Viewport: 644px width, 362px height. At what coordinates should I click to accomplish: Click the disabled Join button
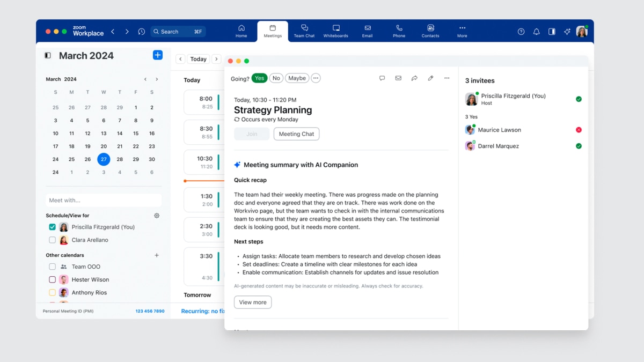[x=252, y=134]
